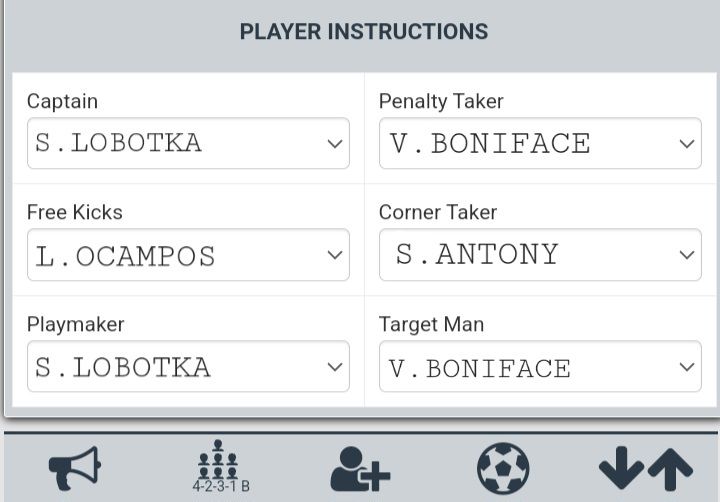Click the Penalty Taker field label

[x=441, y=101]
